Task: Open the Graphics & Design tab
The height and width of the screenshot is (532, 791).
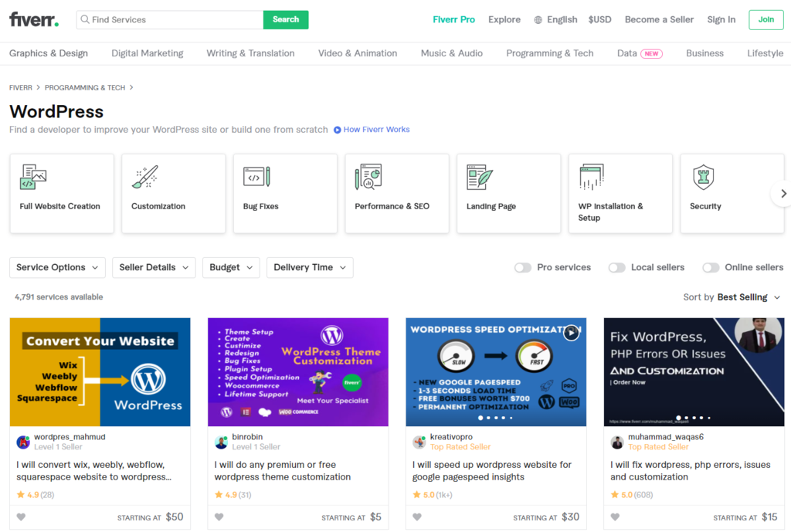Action: [x=49, y=53]
